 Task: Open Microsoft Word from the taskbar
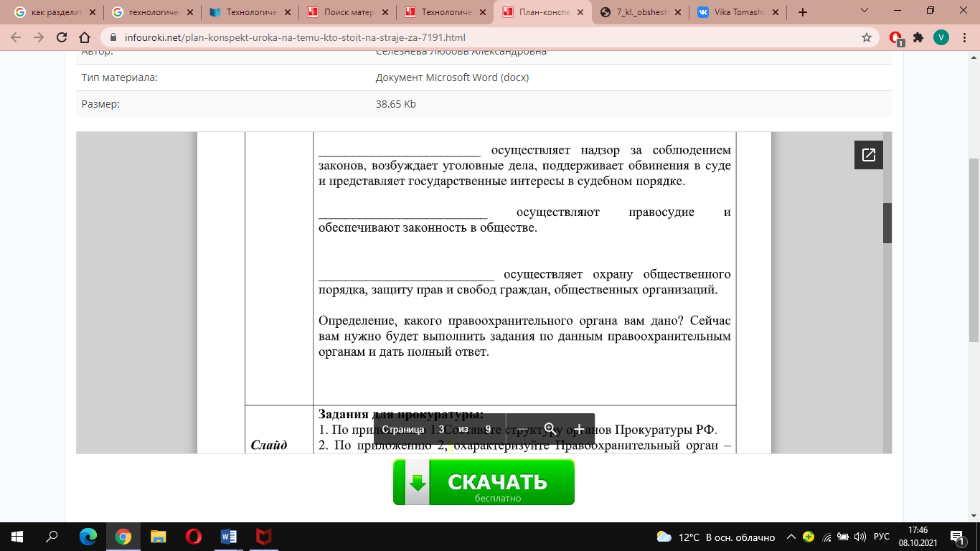(x=229, y=537)
